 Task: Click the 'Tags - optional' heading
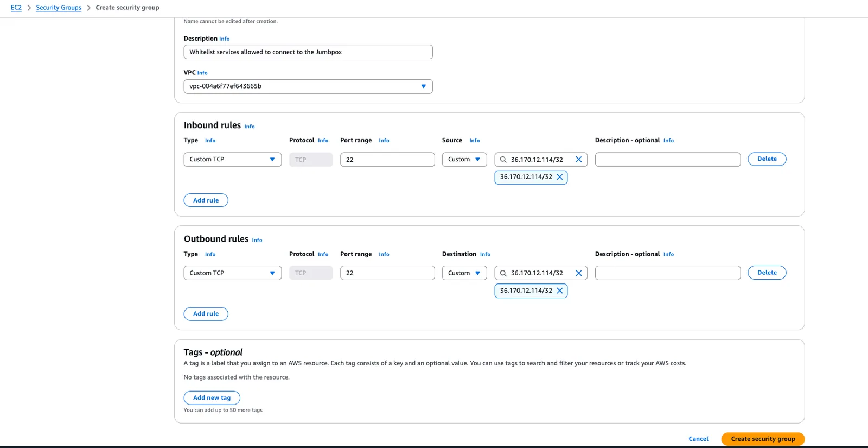coord(213,352)
